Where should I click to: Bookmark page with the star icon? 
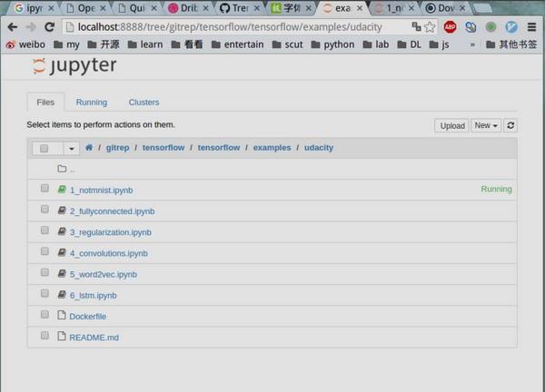click(430, 26)
